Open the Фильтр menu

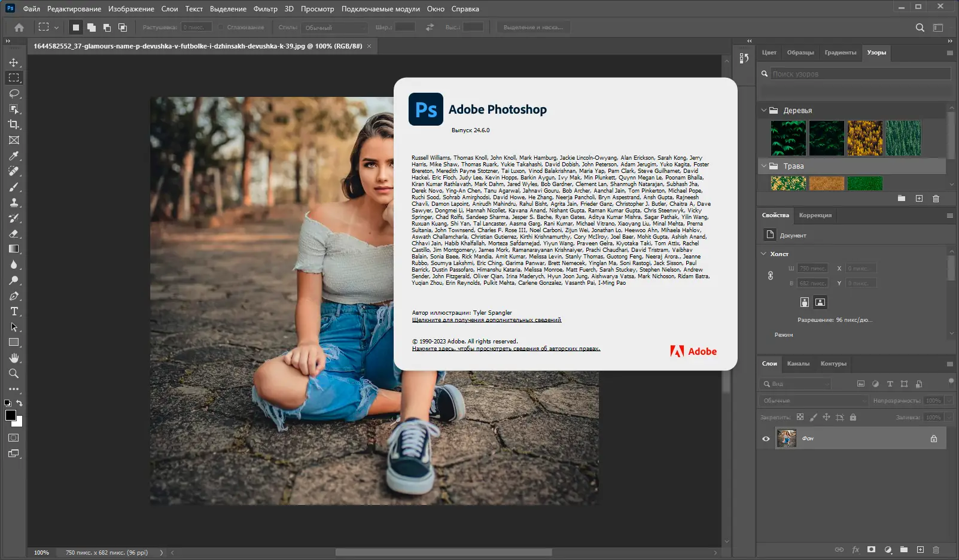[x=265, y=9]
